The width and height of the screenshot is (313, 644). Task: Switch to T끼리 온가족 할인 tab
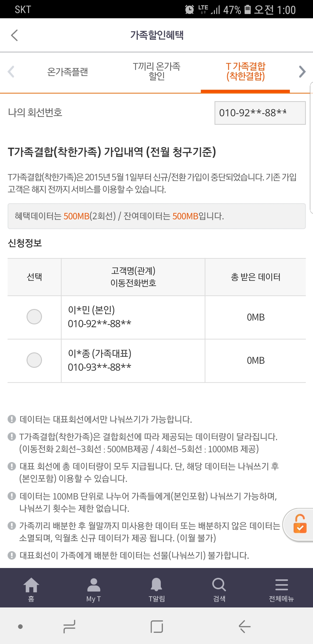[x=156, y=71]
